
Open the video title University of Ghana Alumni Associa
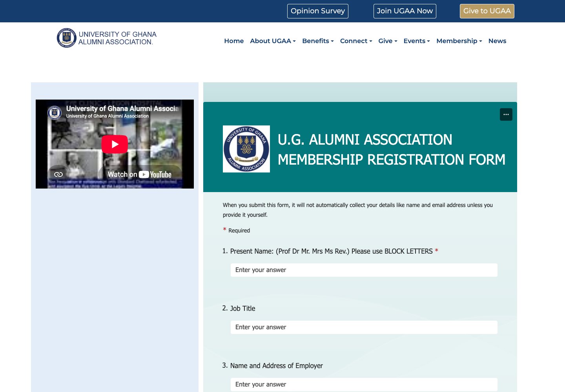coord(122,109)
